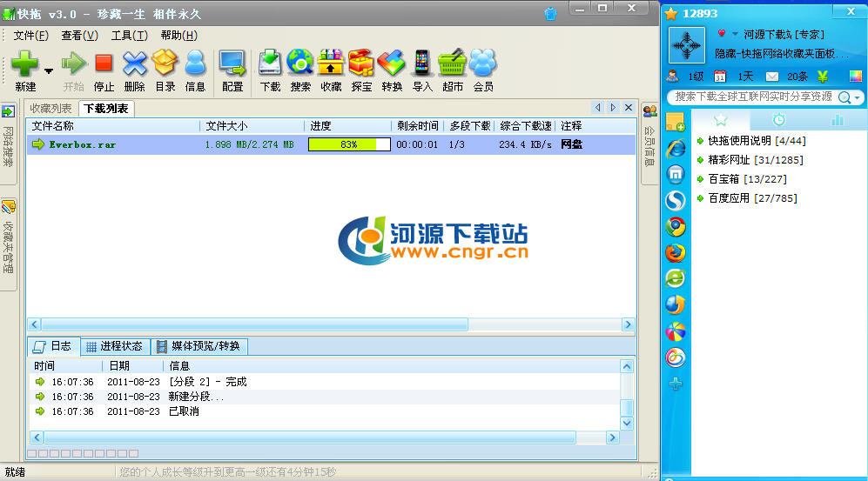868x481 pixels.
Task: Select the bar chart tab in 12893 panel
Action: pyautogui.click(x=837, y=119)
